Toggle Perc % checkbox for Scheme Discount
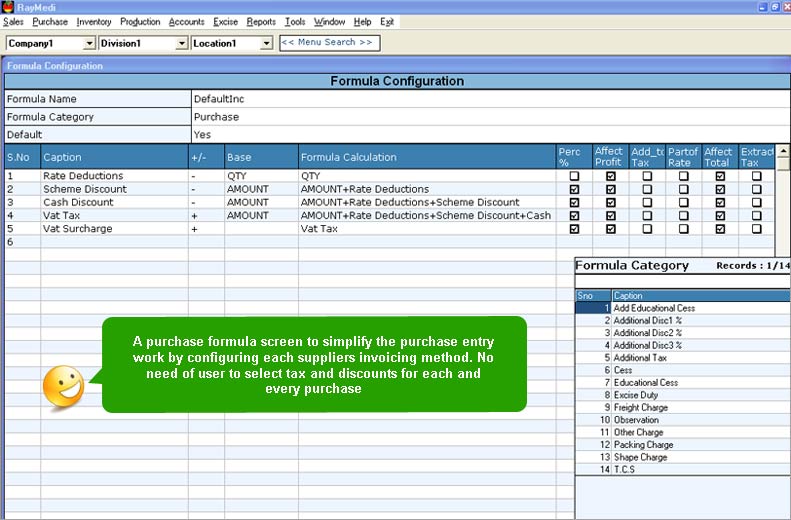The height and width of the screenshot is (520, 791). coord(574,189)
